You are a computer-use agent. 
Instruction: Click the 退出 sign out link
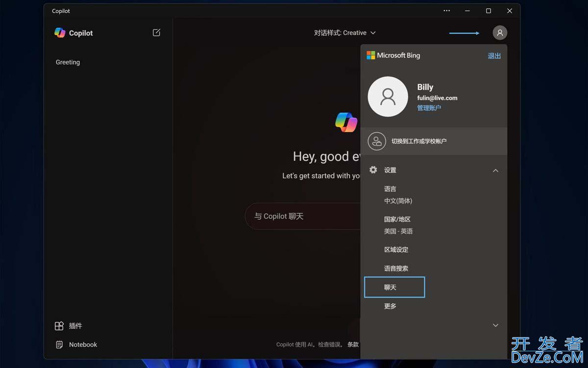pos(494,56)
